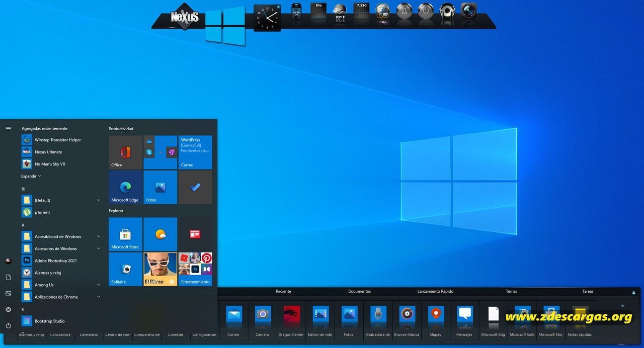Open the Solitaire tile

click(x=125, y=269)
